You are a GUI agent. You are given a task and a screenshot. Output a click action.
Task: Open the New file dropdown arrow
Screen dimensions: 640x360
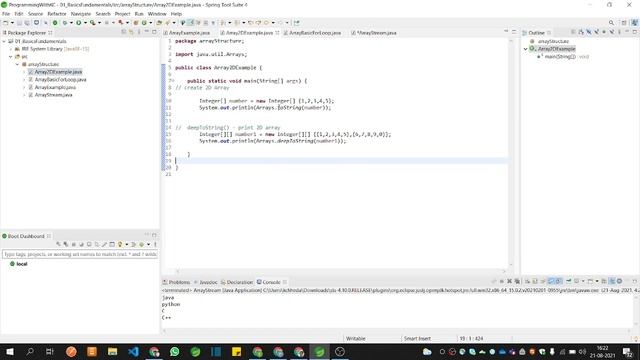tap(12, 23)
